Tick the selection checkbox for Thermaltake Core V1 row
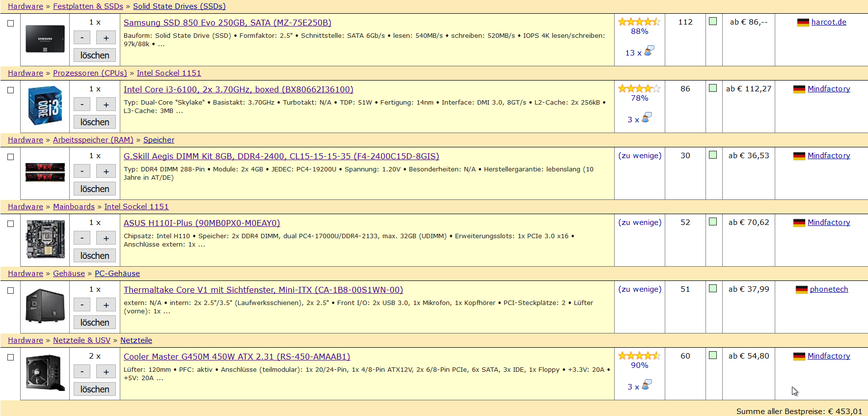Screen dimensions: 868x416 click(10, 290)
